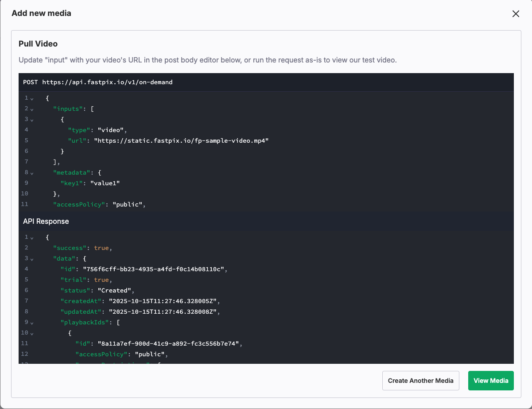The height and width of the screenshot is (409, 532).
Task: Close the Add new media dialog
Action: 516,14
